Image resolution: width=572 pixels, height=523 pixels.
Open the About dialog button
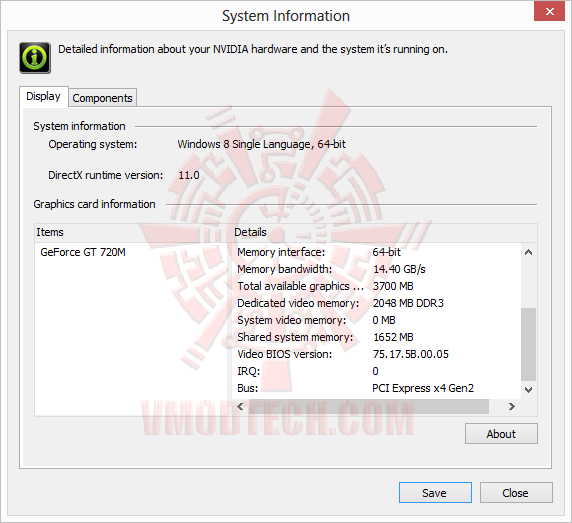501,434
